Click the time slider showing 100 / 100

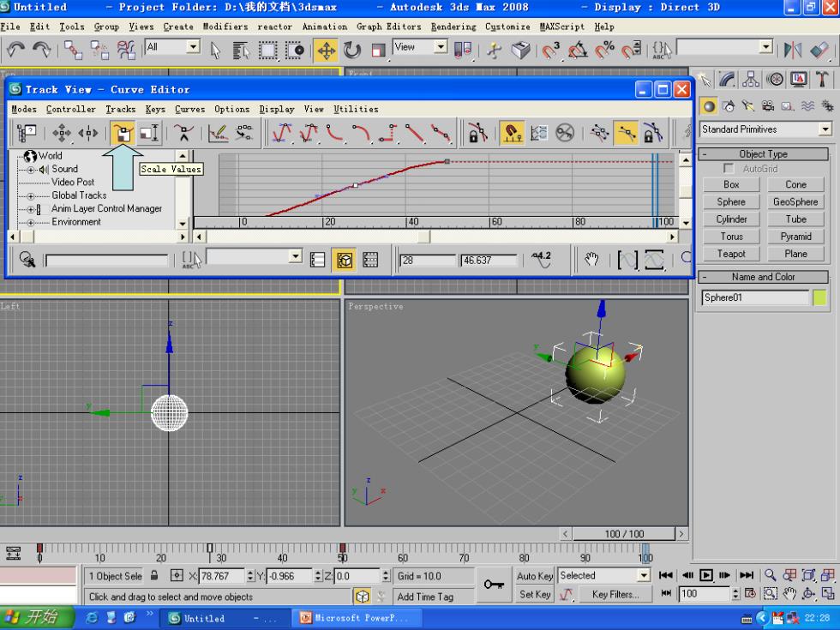coord(624,534)
